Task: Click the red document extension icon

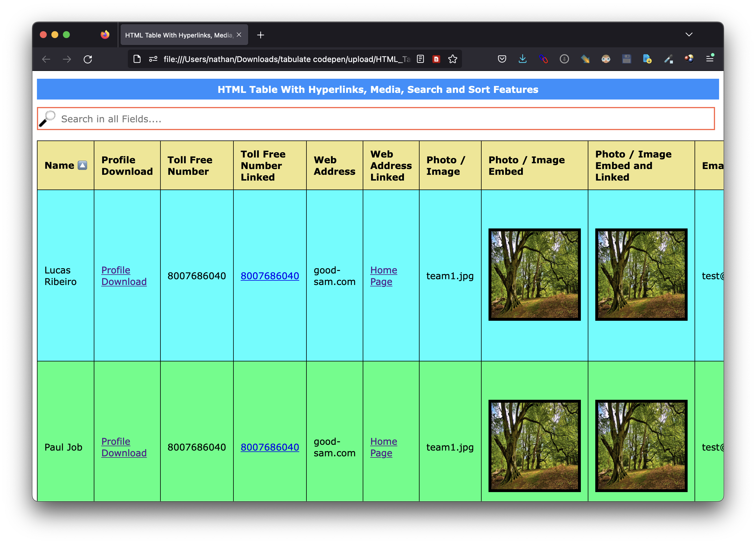Action: click(x=436, y=59)
